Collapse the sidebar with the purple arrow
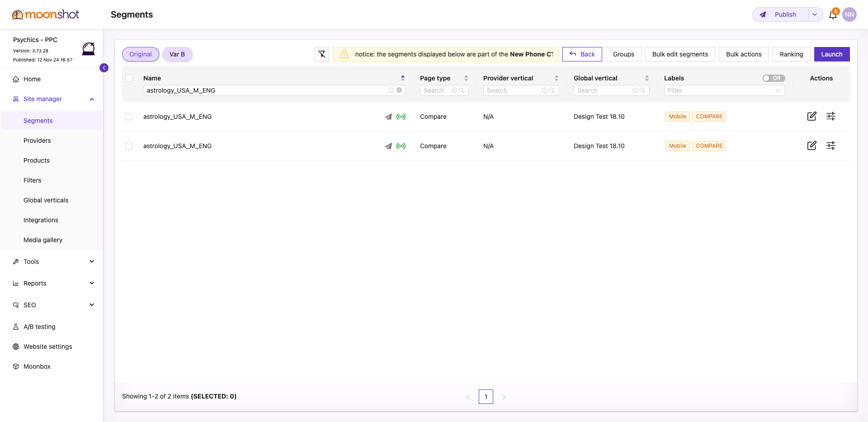The image size is (868, 422). pyautogui.click(x=104, y=68)
